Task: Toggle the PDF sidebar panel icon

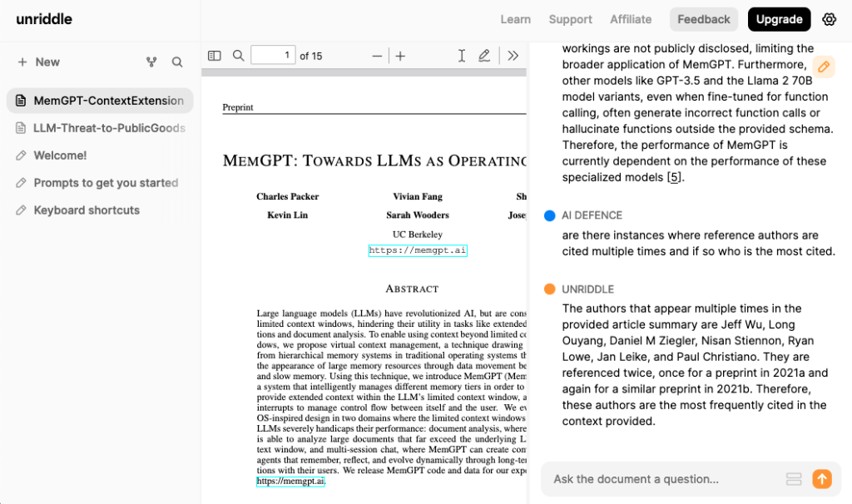Action: point(215,56)
